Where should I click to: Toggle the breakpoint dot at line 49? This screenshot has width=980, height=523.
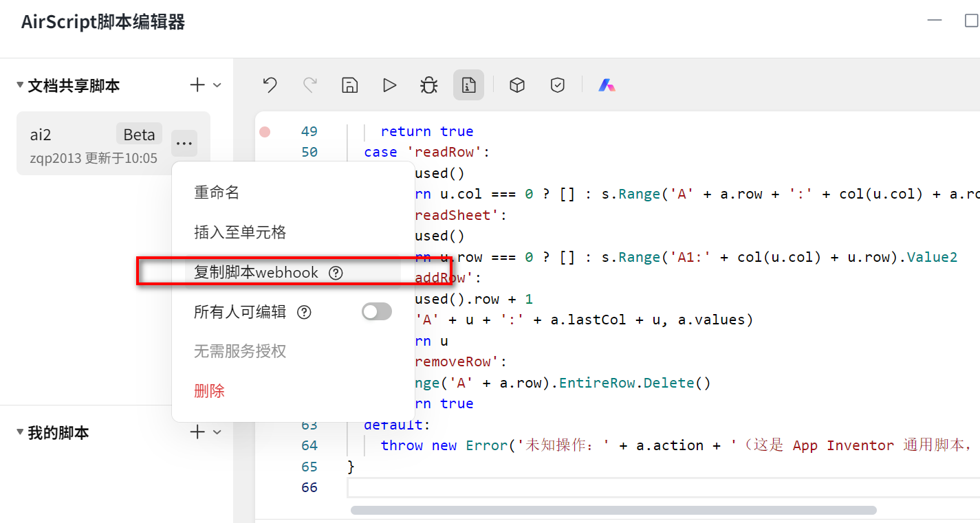pos(265,132)
